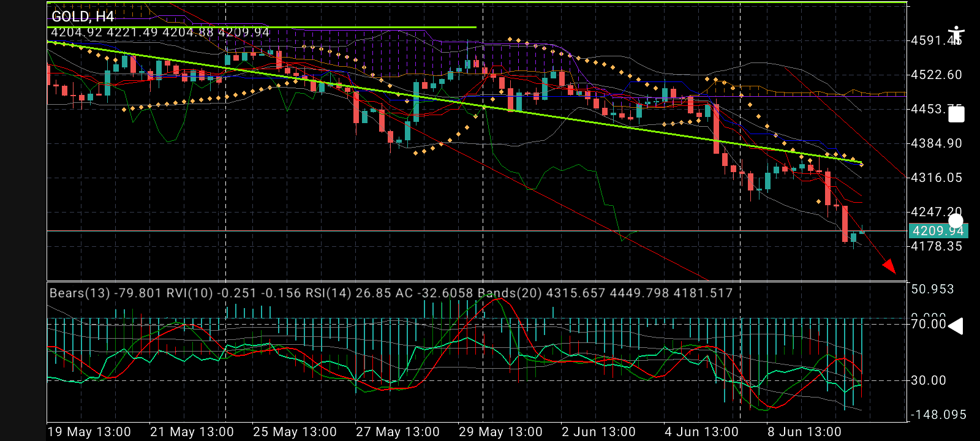The height and width of the screenshot is (441, 980).
Task: Go back using the white triangle icon
Action: (x=956, y=326)
